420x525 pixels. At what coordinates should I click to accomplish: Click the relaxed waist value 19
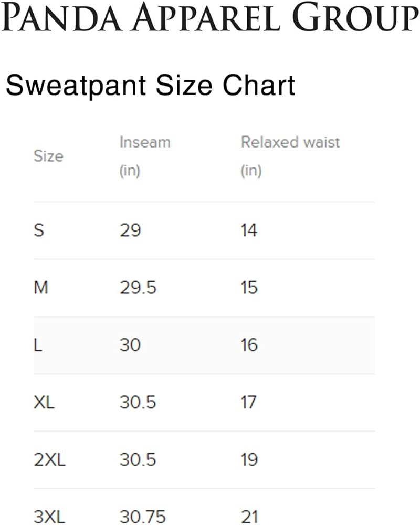[x=249, y=459]
